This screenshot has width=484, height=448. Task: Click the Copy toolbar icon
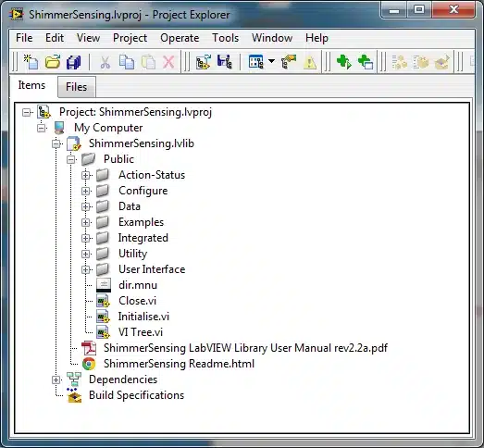pyautogui.click(x=127, y=62)
